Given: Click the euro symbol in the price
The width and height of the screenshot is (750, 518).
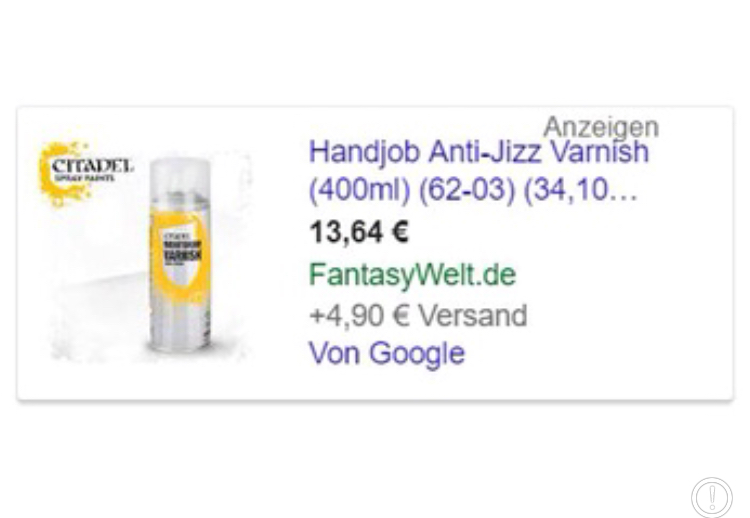Looking at the screenshot, I should 399,232.
